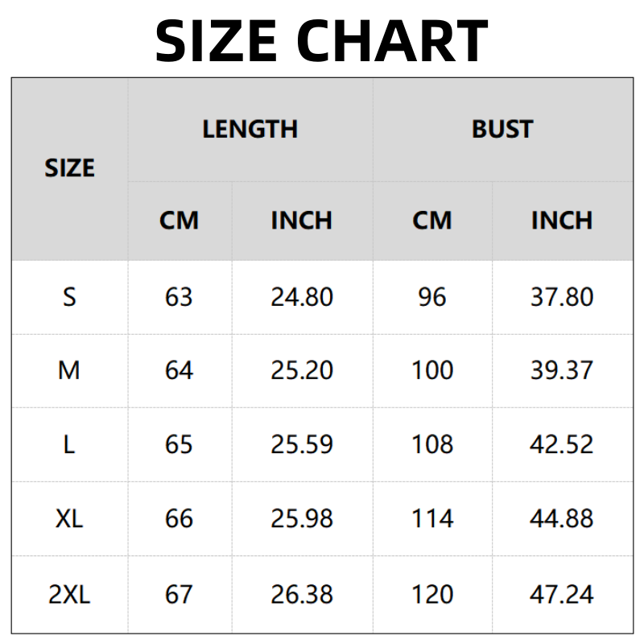Select the L size row label
Screen dimensions: 644x644
(x=69, y=444)
